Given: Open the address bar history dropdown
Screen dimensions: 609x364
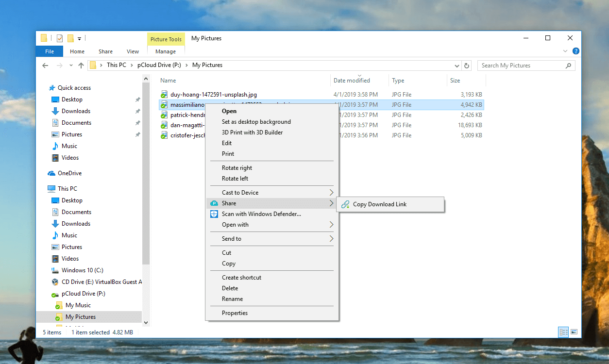Looking at the screenshot, I should (457, 66).
